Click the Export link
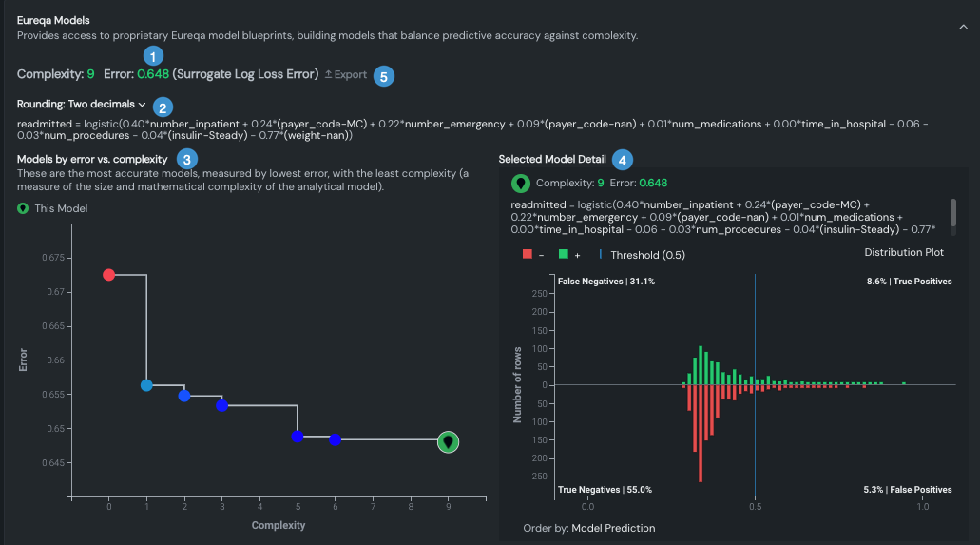The image size is (980, 545). (345, 74)
